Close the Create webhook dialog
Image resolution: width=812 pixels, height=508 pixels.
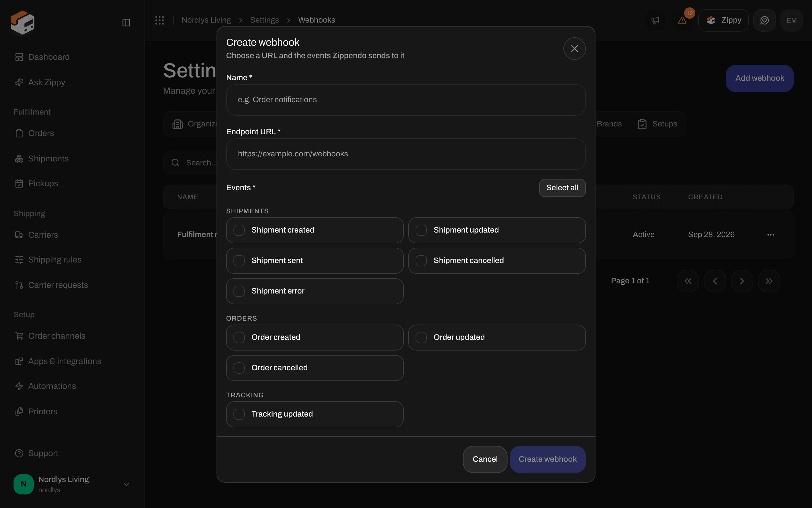[574, 49]
